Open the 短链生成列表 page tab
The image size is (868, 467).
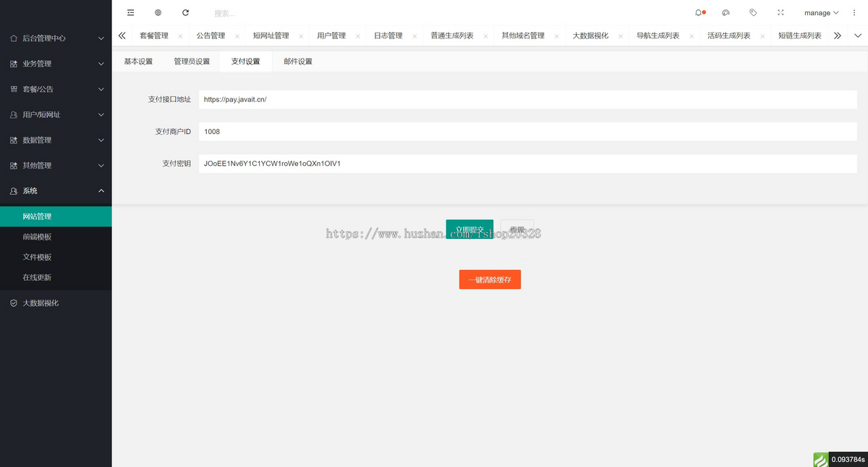[x=799, y=35]
